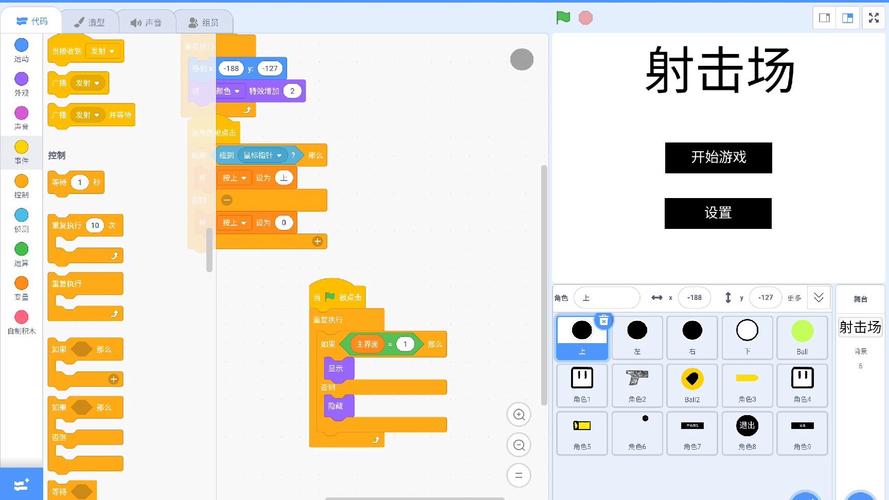Select the yellow 事件 events category

click(x=21, y=152)
